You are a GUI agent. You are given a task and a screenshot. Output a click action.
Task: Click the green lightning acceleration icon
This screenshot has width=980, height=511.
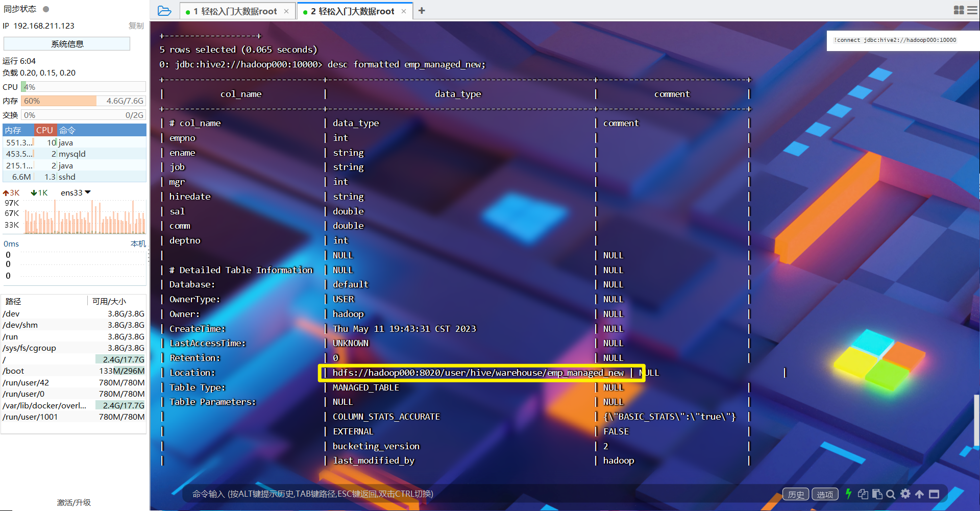coord(849,494)
